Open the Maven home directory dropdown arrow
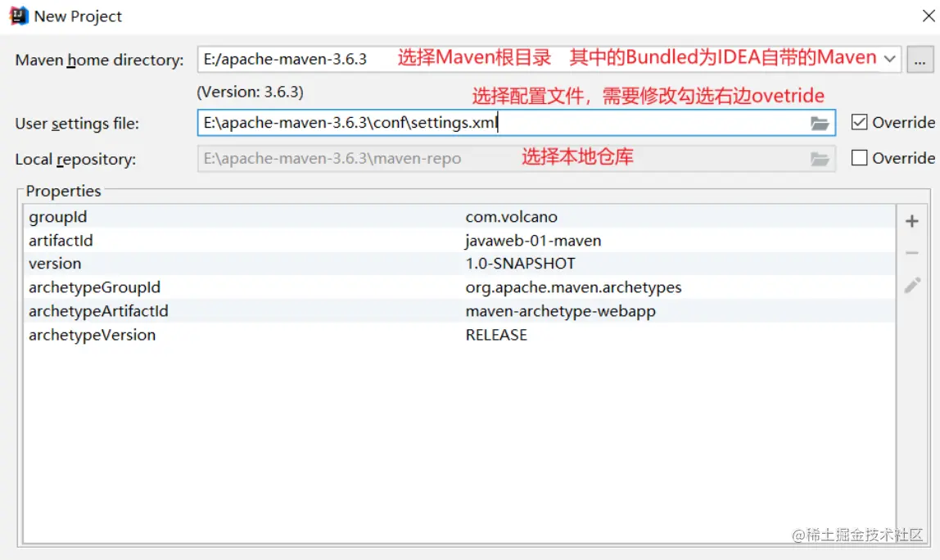 click(x=889, y=59)
